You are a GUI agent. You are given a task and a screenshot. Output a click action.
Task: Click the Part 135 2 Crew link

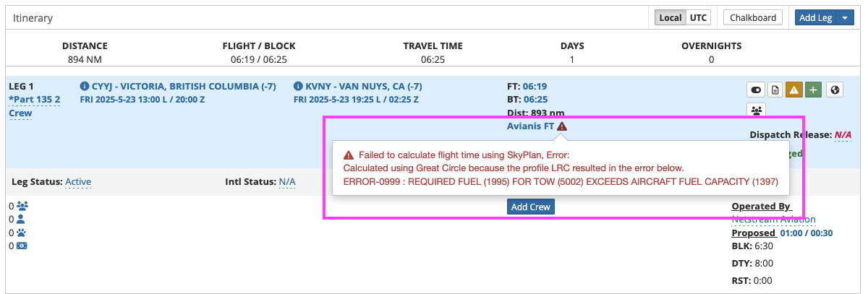(34, 106)
